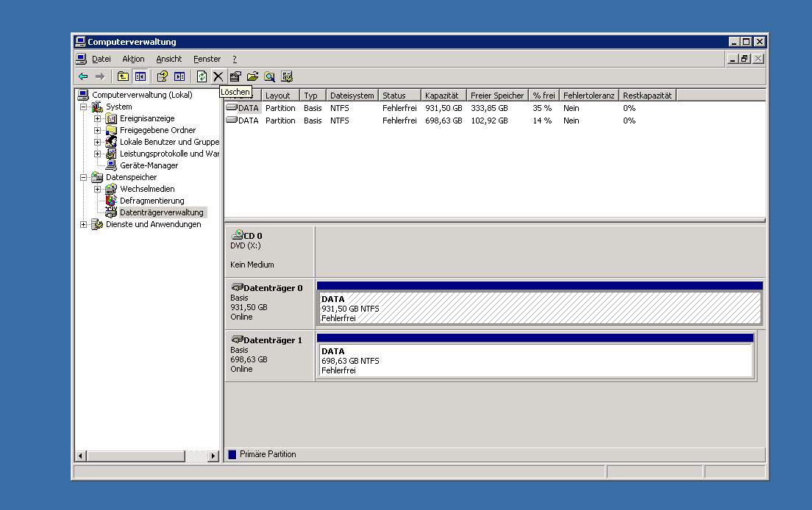Open help via the question mark toolbar icon
This screenshot has height=510, width=812.
[x=162, y=76]
